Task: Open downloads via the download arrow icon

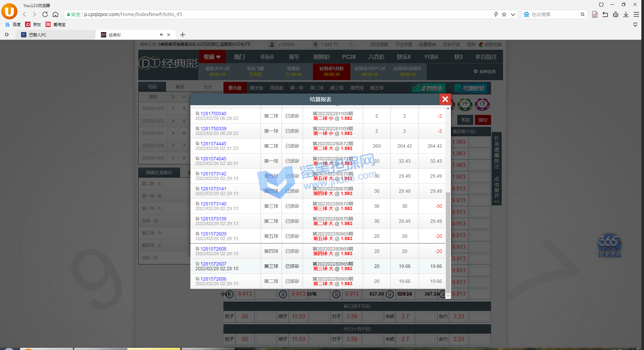Action: pyautogui.click(x=626, y=14)
